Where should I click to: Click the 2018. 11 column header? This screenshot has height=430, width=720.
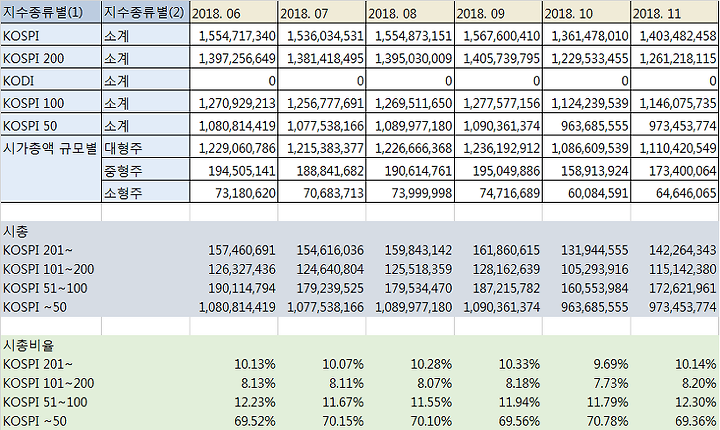(x=675, y=12)
